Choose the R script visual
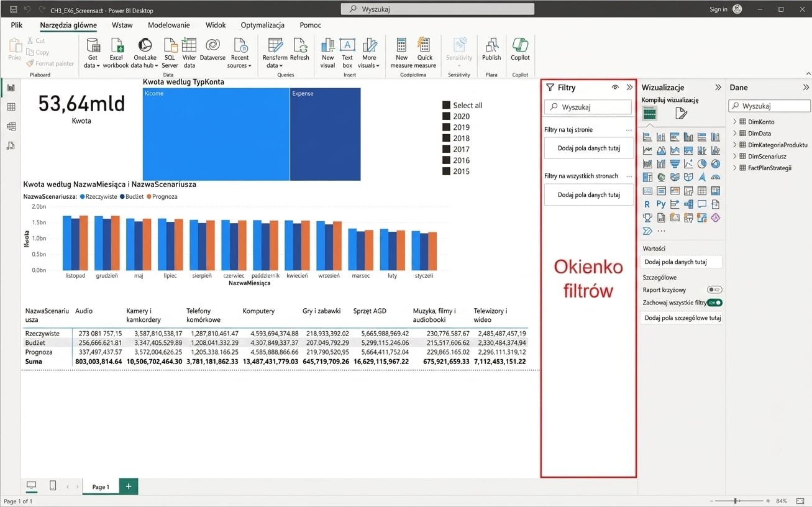The width and height of the screenshot is (812, 507). pos(647,204)
